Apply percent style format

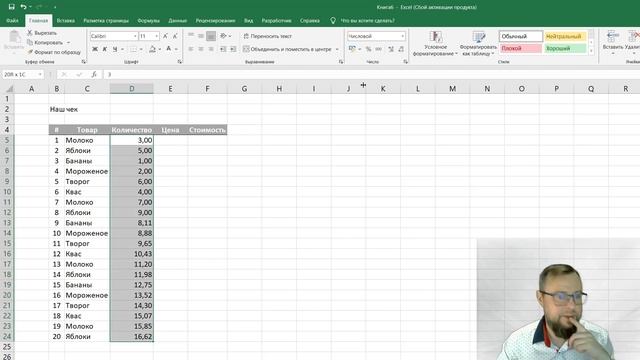369,49
